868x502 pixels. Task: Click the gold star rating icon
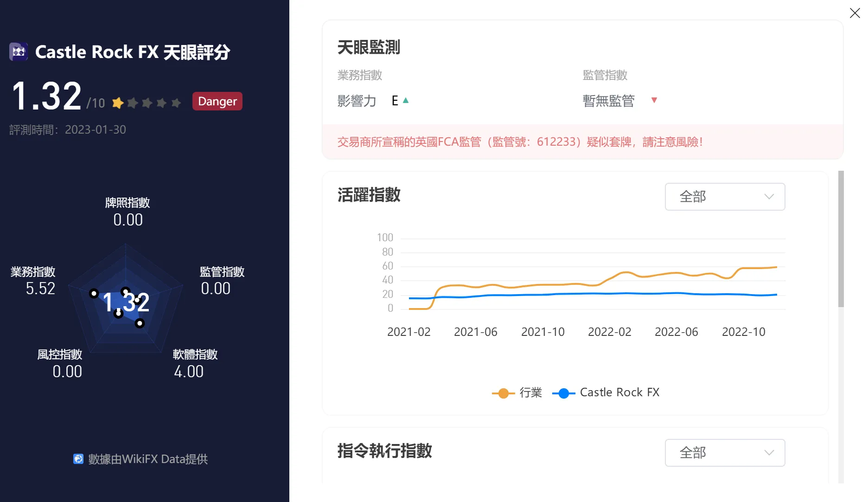(x=118, y=103)
